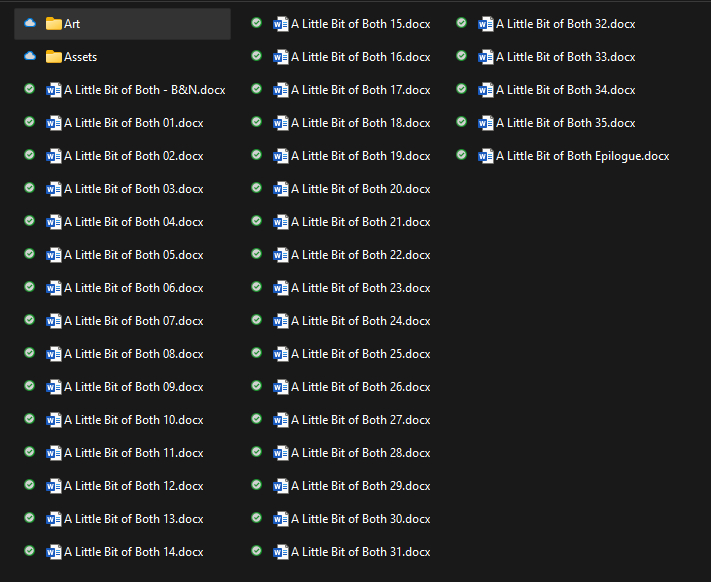
Task: Select A Little Bit of Both 20.docx
Action: point(360,189)
